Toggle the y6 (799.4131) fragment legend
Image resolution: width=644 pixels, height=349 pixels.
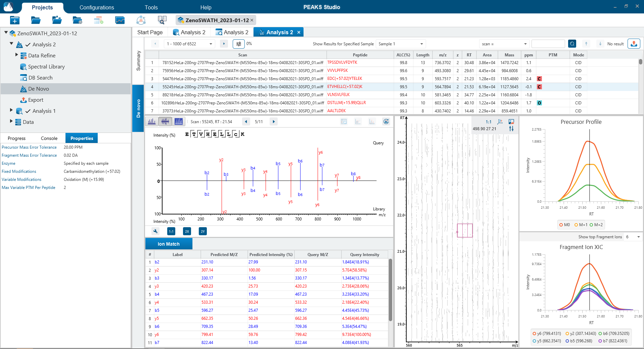547,334
